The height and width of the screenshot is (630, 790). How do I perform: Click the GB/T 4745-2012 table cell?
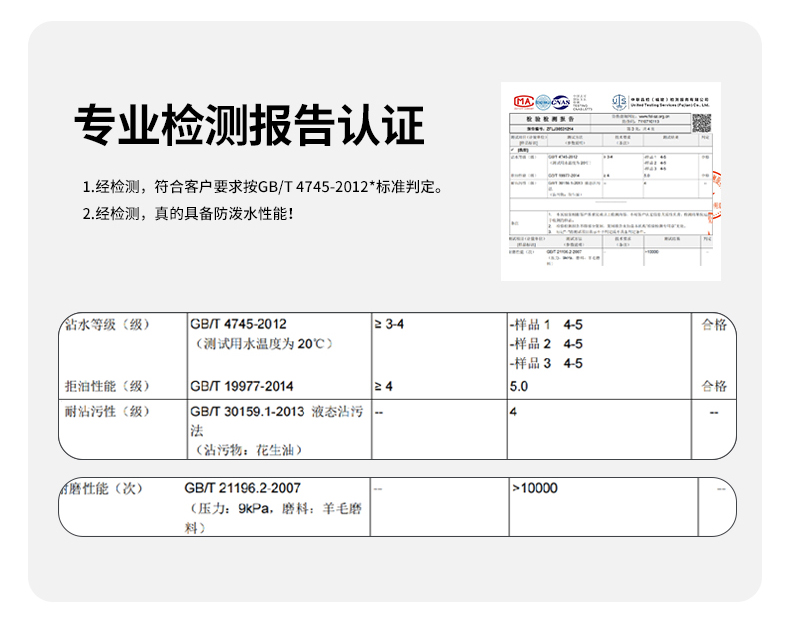238,324
